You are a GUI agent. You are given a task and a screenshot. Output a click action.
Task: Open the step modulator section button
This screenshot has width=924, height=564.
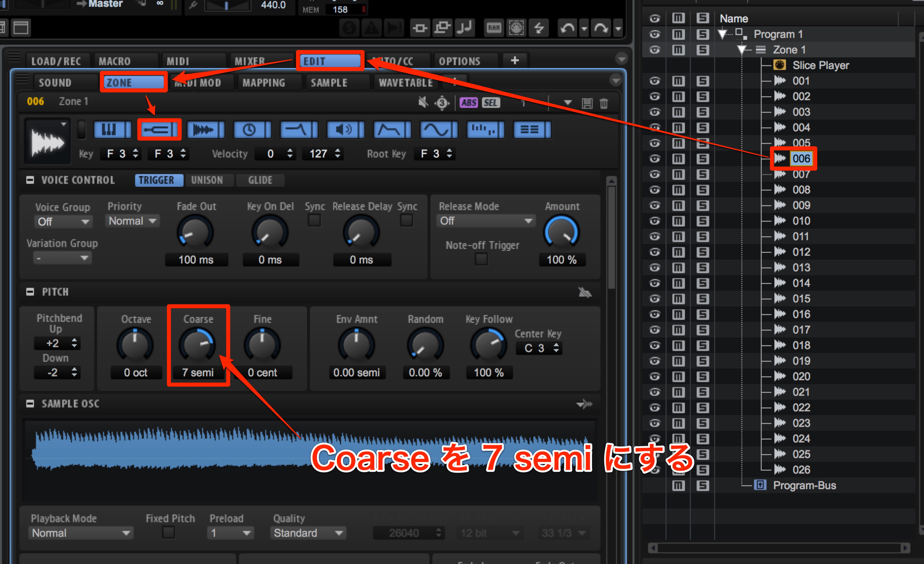point(486,130)
